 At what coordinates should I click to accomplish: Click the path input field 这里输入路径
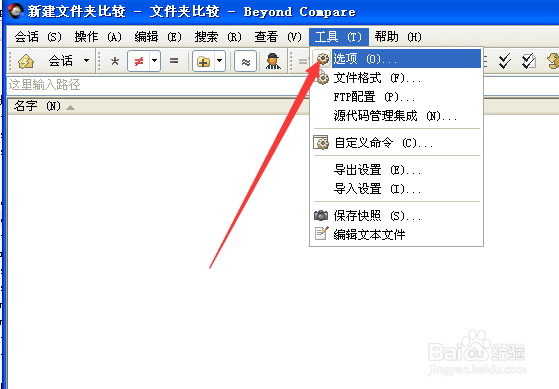[159, 85]
